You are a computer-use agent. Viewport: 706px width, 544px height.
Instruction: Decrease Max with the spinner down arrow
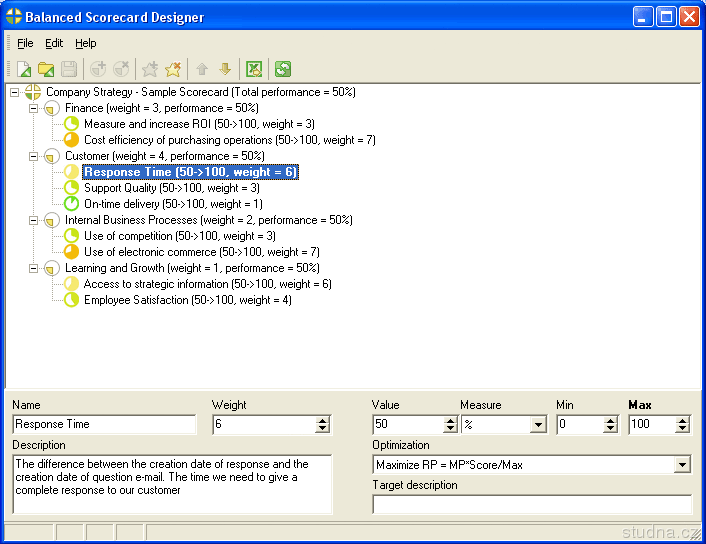click(682, 428)
